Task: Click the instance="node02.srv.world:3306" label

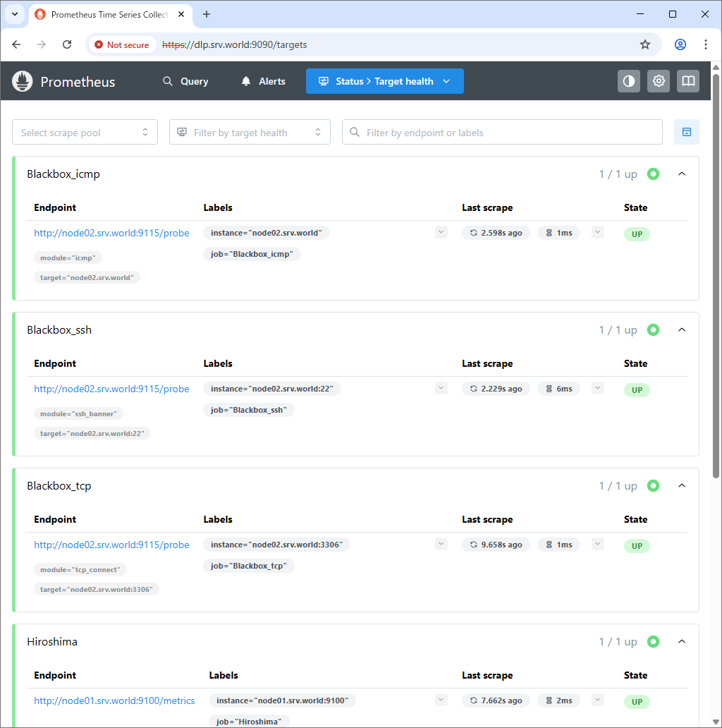Action: 276,545
